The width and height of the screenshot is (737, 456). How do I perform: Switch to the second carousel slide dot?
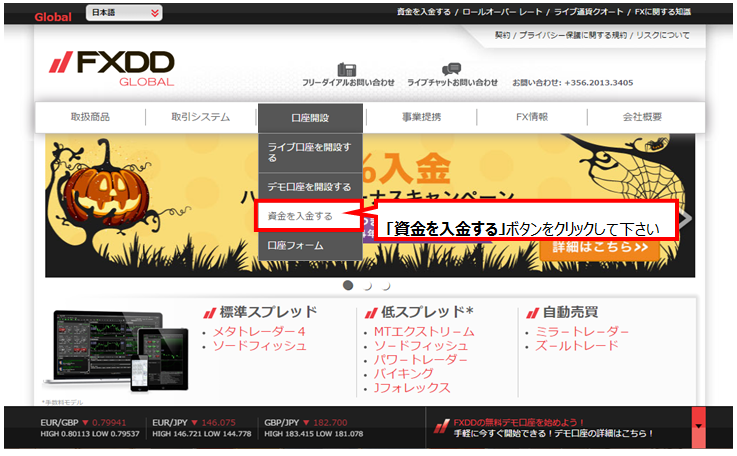tap(367, 286)
